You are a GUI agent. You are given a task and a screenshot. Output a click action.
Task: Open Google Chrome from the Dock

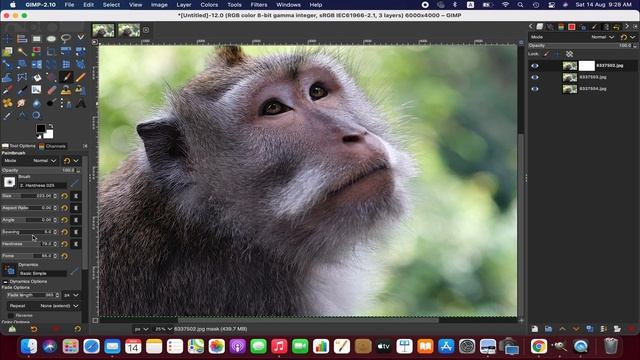pyautogui.click(x=539, y=347)
